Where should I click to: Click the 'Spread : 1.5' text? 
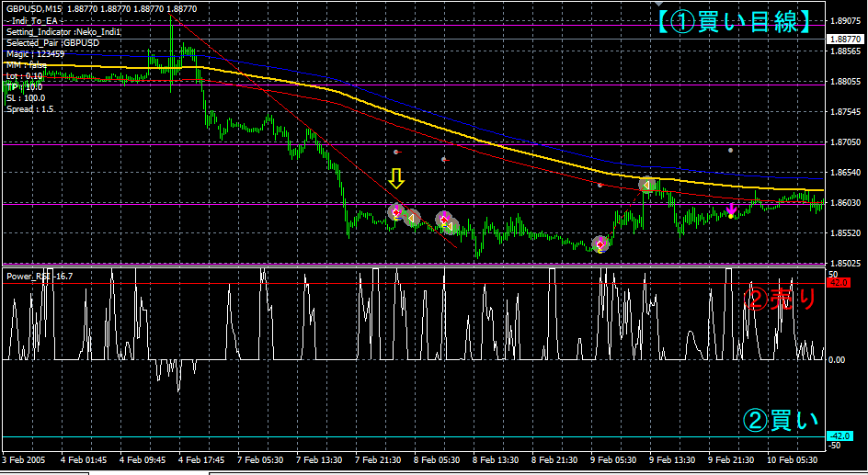click(30, 109)
